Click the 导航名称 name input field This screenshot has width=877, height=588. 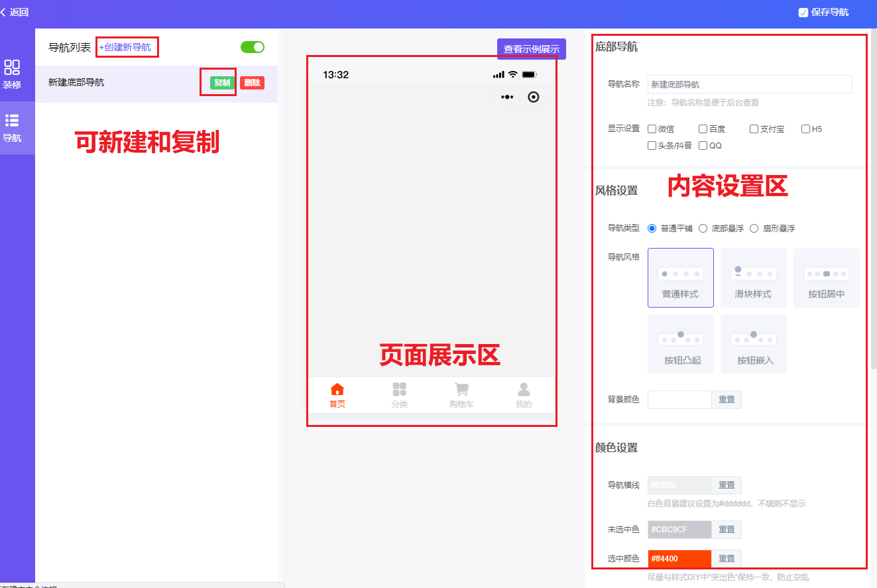[x=749, y=84]
